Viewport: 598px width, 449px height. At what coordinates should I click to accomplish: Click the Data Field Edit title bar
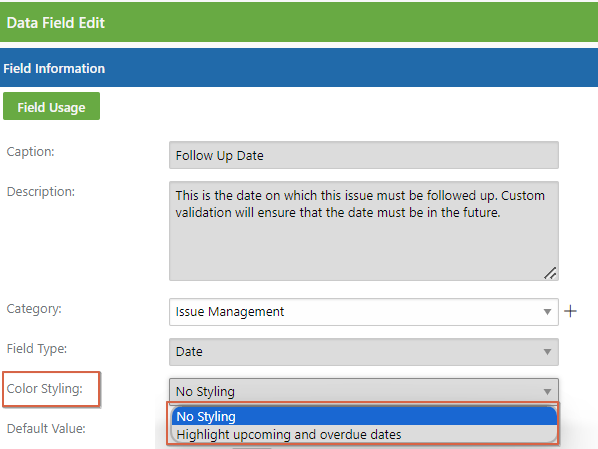[x=299, y=22]
